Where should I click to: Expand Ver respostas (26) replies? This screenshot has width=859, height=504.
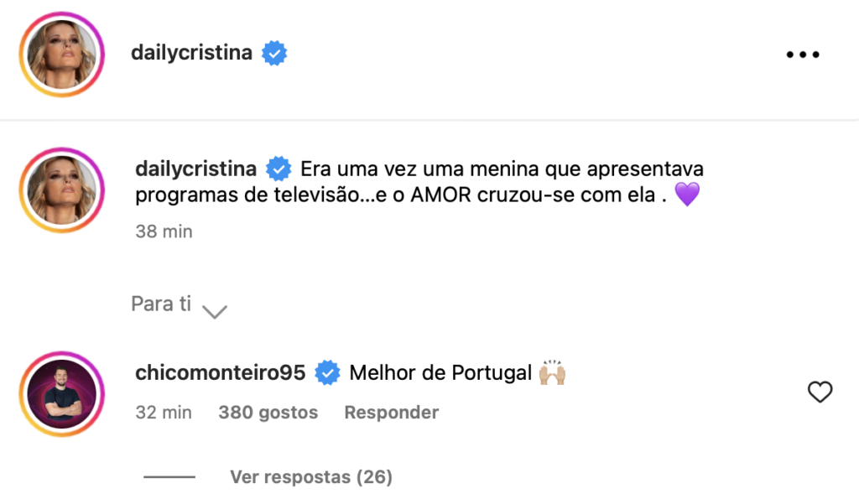click(x=310, y=477)
